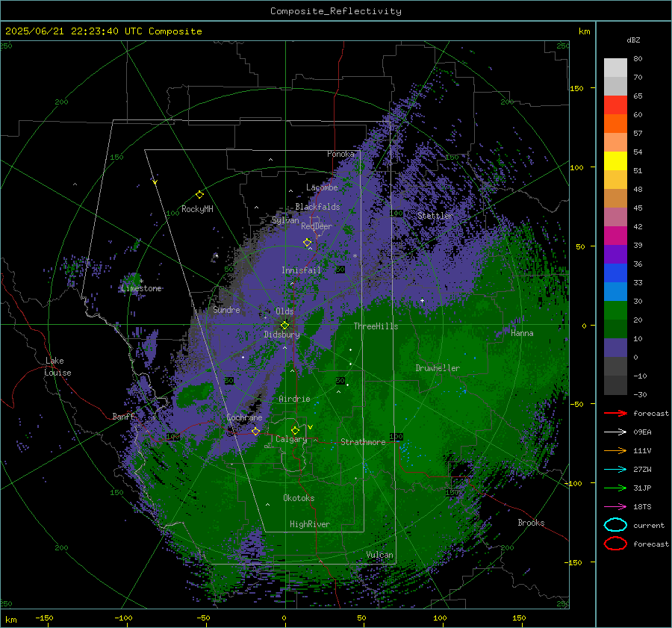
Task: Click the Hanna city label
Action: pos(522,333)
